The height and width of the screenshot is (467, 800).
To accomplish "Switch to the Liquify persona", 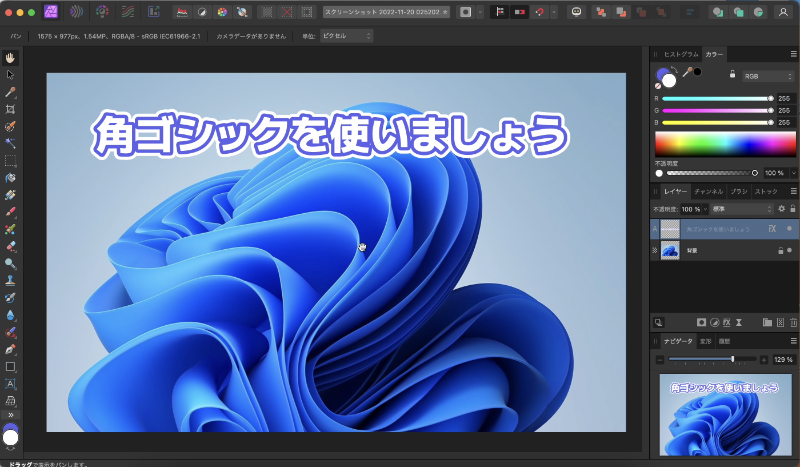I will coord(77,12).
